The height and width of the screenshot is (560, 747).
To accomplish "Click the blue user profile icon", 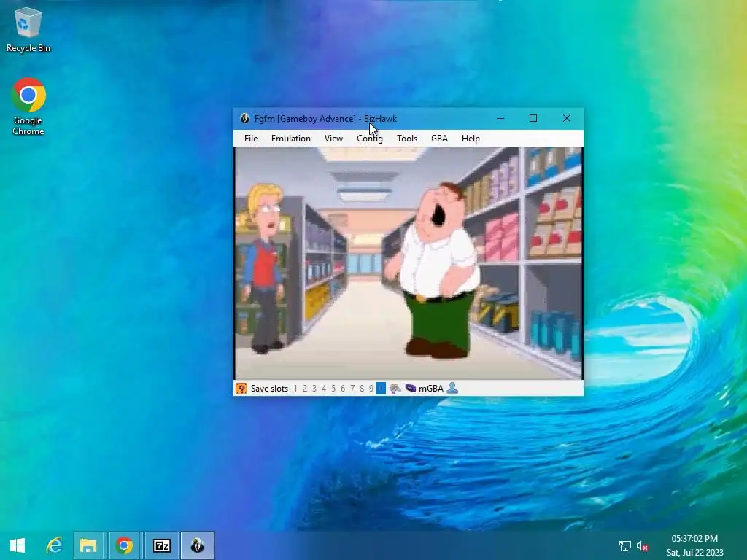I will point(452,389).
